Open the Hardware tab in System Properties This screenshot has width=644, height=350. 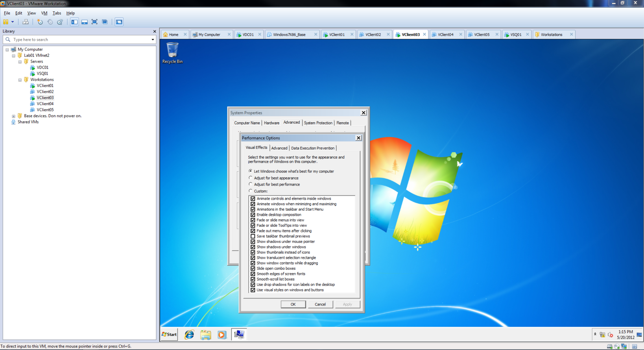[x=271, y=123]
